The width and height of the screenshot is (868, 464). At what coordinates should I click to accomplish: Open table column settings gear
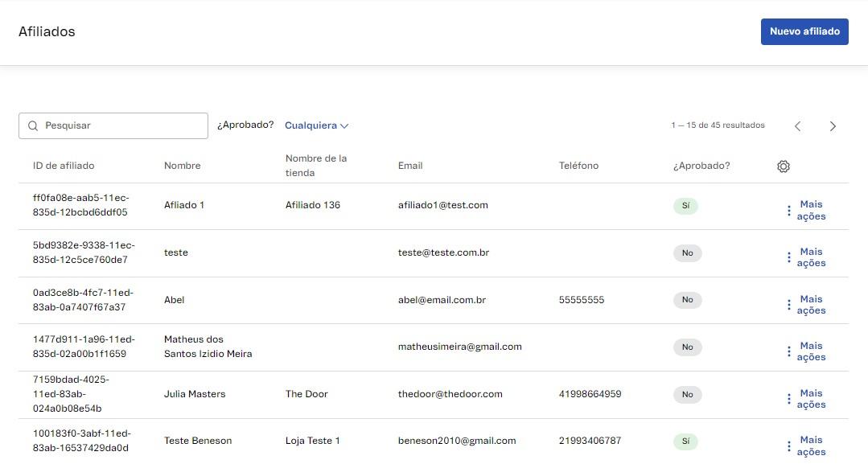[784, 166]
